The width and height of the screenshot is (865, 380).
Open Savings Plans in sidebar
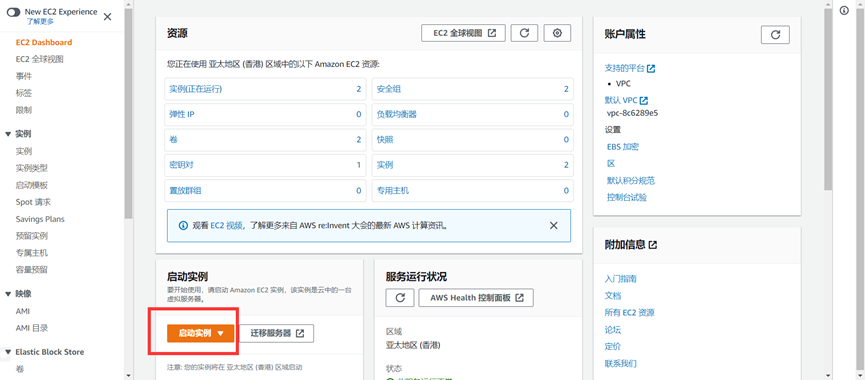coord(40,219)
